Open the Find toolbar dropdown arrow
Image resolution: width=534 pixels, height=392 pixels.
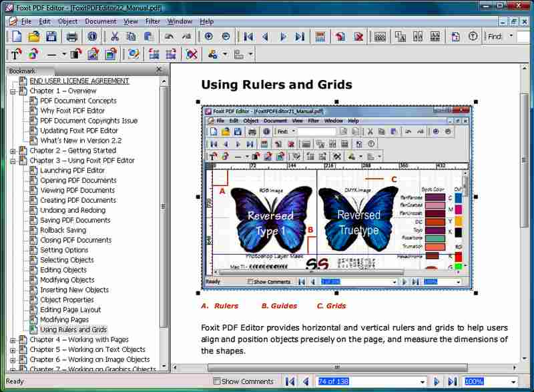(x=511, y=36)
